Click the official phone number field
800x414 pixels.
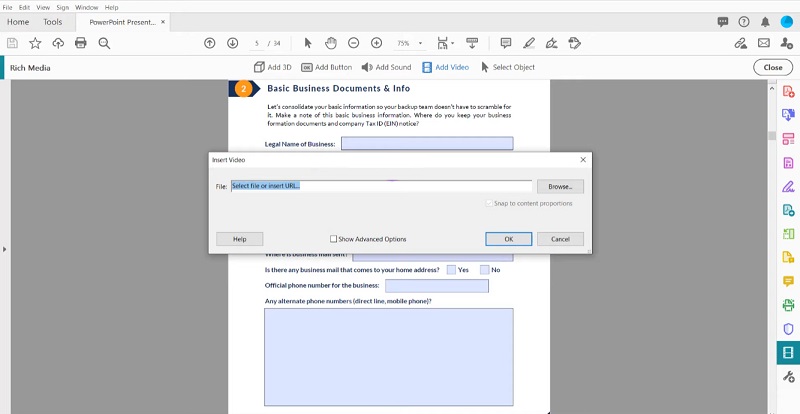pos(437,286)
